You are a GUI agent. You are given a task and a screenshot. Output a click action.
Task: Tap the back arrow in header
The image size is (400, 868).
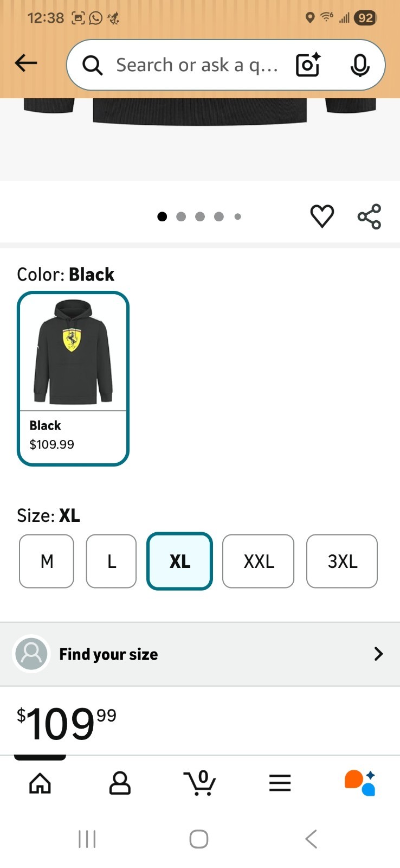(25, 63)
